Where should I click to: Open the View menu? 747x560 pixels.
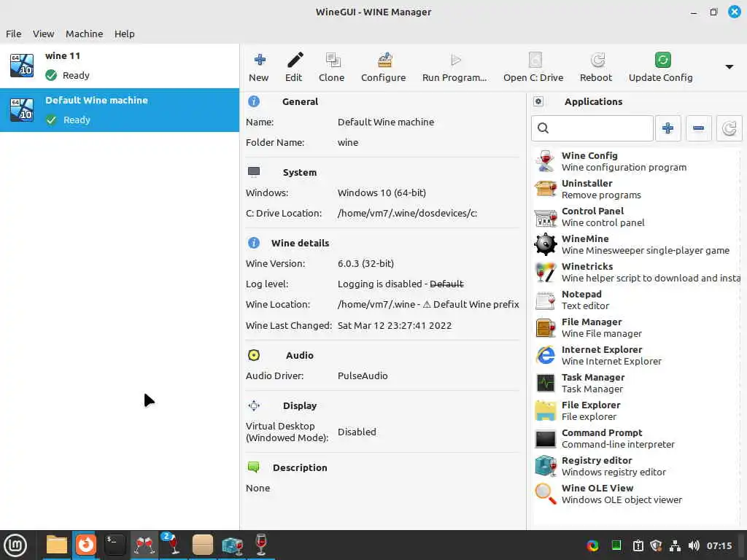43,34
